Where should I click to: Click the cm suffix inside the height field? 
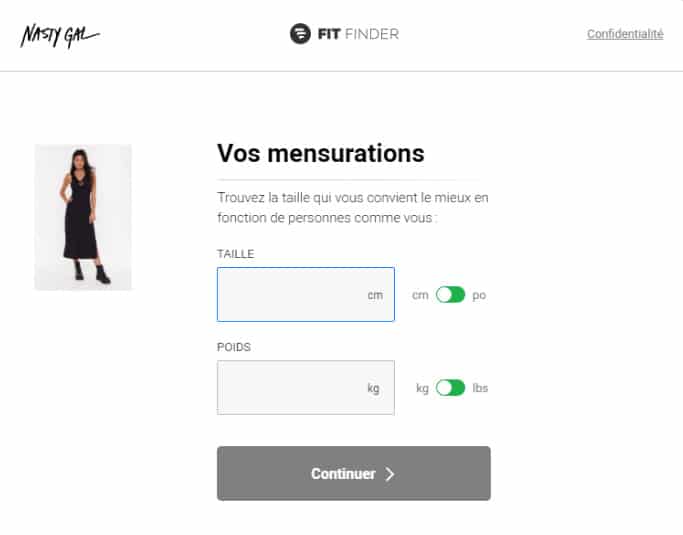(375, 295)
